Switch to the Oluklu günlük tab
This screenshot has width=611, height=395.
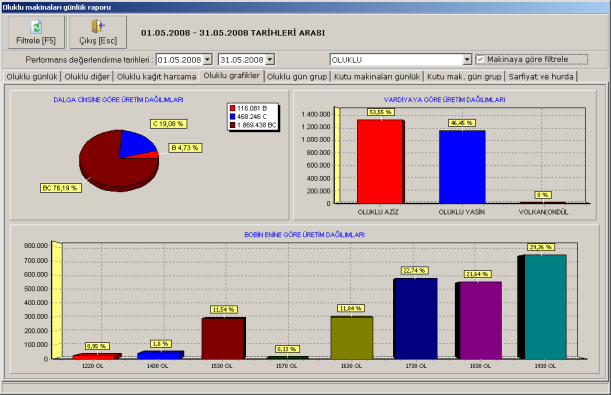[x=32, y=77]
